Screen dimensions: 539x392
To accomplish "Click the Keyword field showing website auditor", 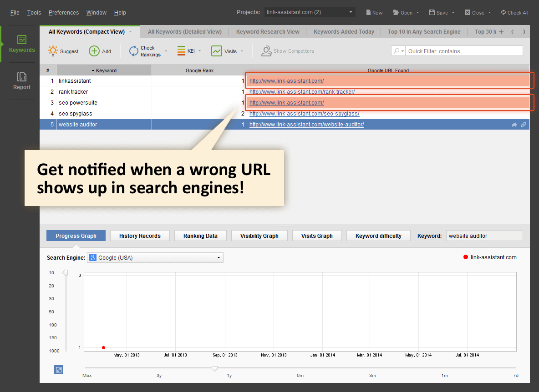I will 484,236.
